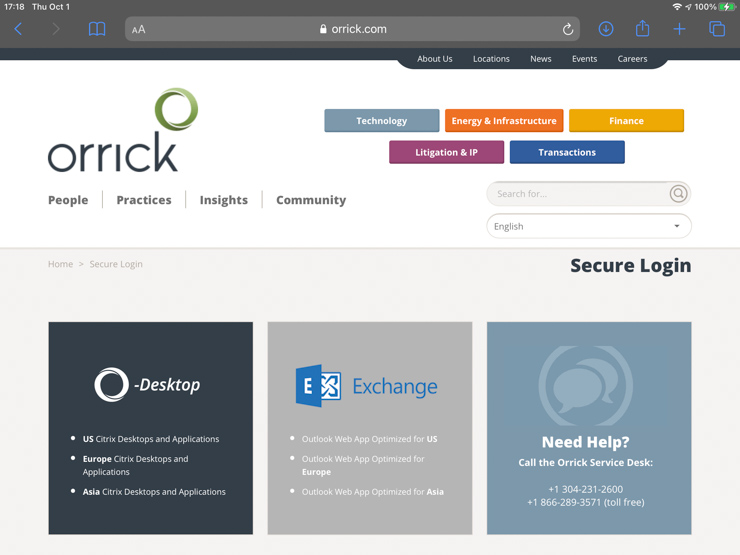The height and width of the screenshot is (555, 740).
Task: Click the Orrick logo
Action: (x=123, y=131)
